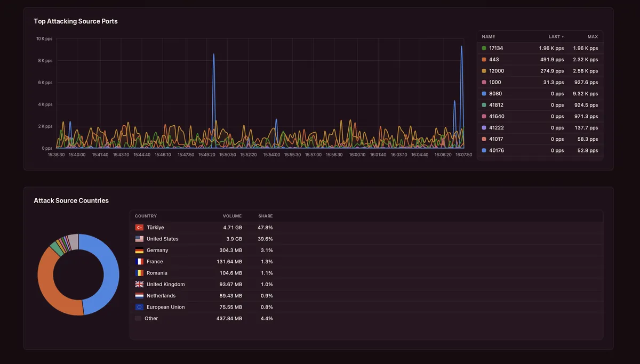Click the blue swatch for port 8080
640x364 pixels.
(484, 94)
